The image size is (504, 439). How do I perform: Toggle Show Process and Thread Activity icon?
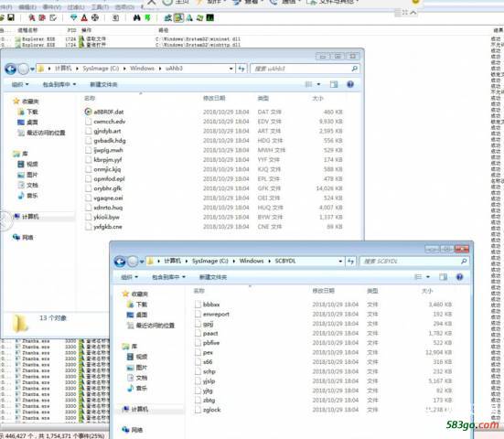[x=200, y=17]
